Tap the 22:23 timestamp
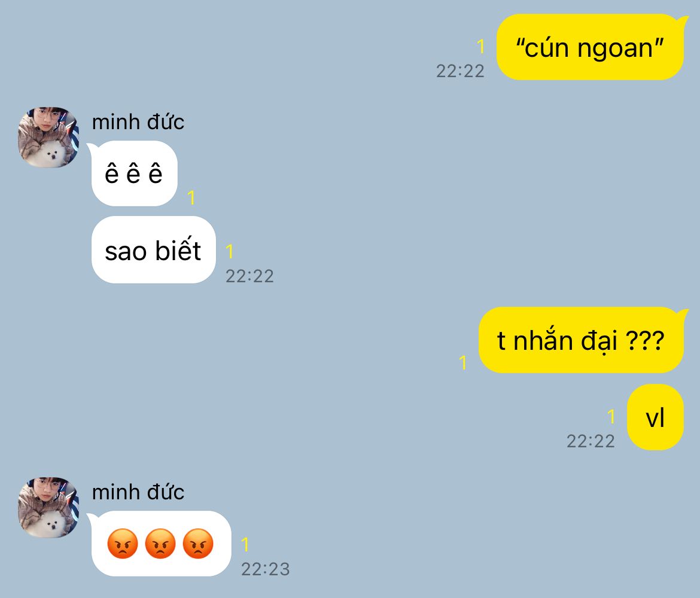Screen dimensions: 700x598 tap(266, 569)
